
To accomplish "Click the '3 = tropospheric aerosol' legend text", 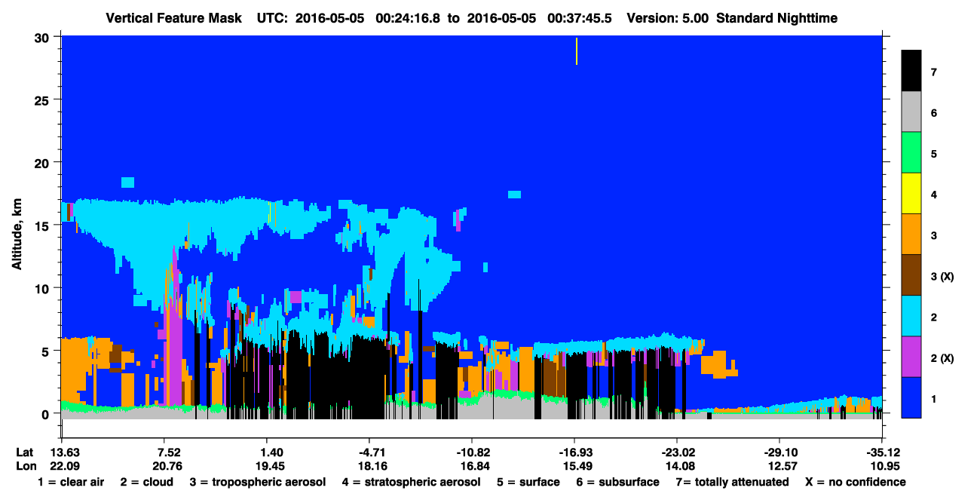I will pyautogui.click(x=258, y=482).
